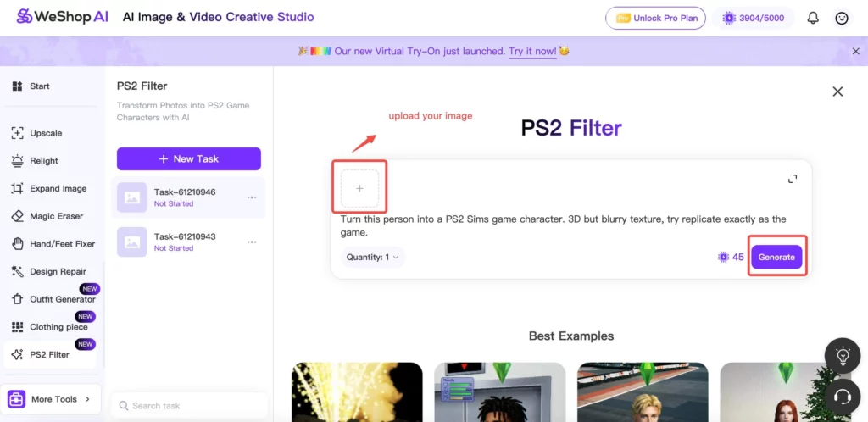Open the Quantity: 1 dropdown

pos(373,257)
